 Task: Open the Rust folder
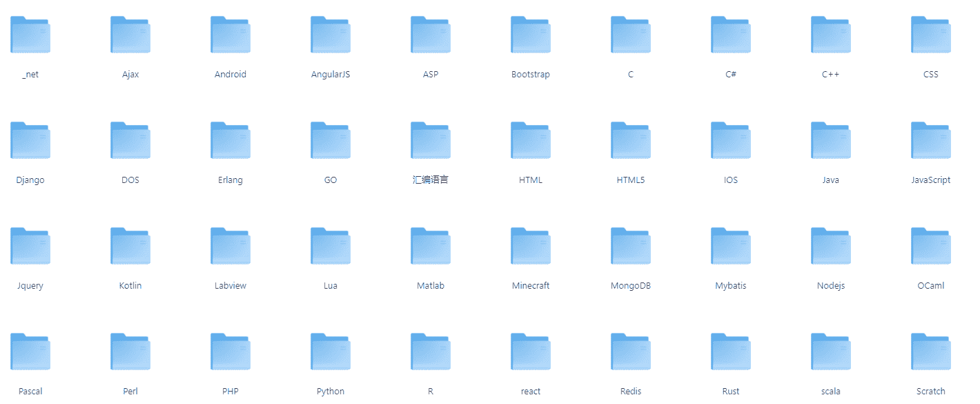[x=731, y=352]
